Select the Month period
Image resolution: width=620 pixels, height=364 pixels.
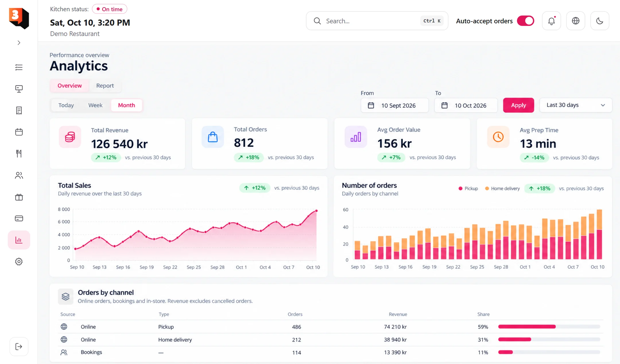pyautogui.click(x=126, y=105)
